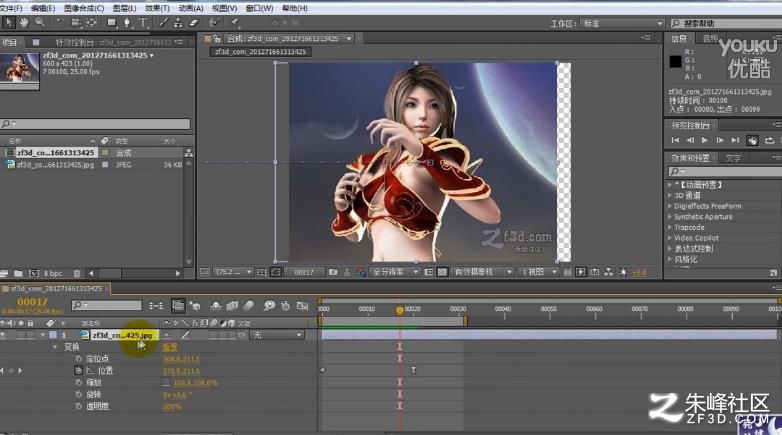The image size is (782, 435).
Task: Open the Composition (C) menu
Action: pyautogui.click(x=84, y=8)
